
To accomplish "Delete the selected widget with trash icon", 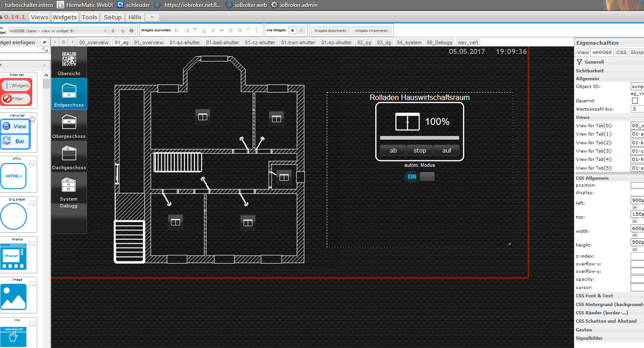I will pos(113,31).
